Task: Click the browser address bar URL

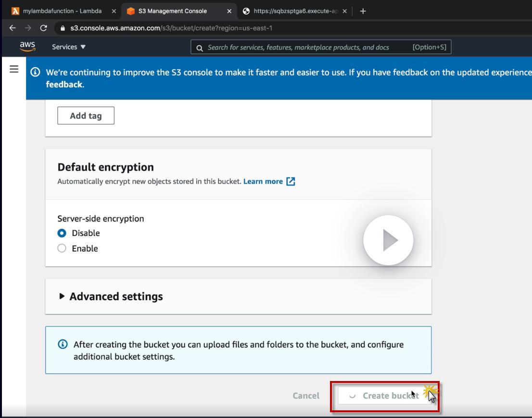Action: [x=171, y=28]
